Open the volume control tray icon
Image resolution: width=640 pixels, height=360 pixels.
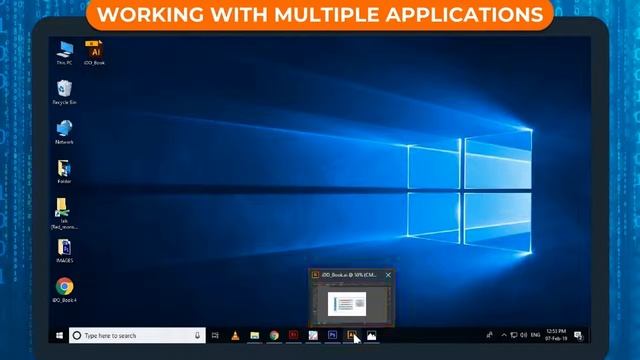coord(524,335)
